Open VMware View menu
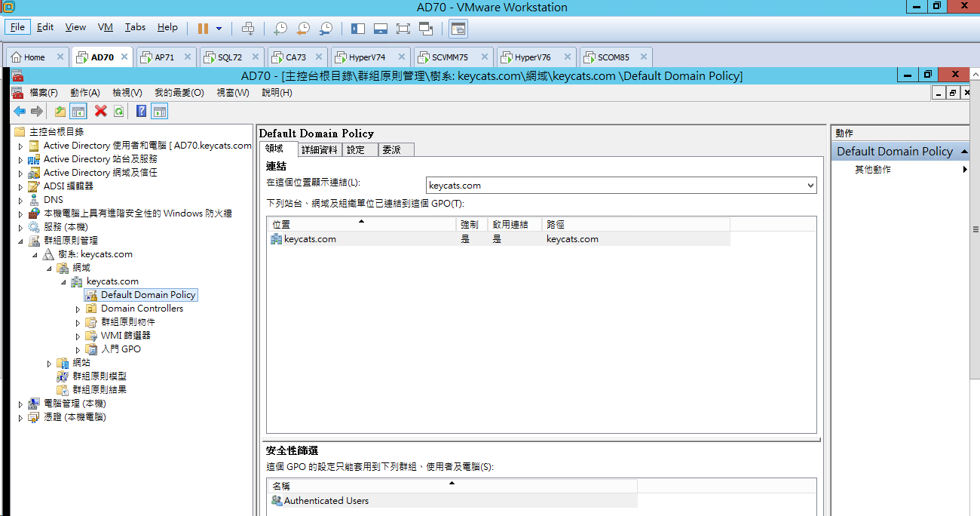 (x=75, y=27)
